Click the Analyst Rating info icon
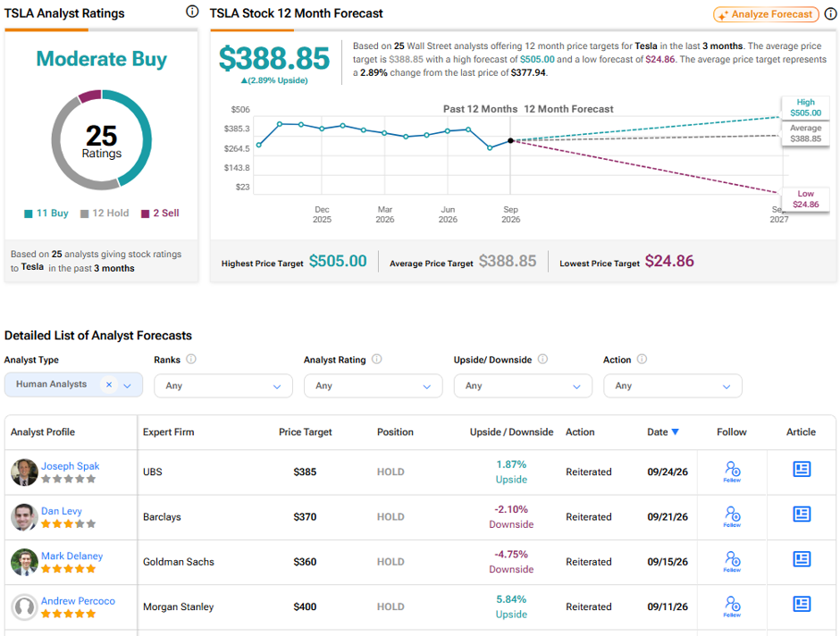The image size is (840, 636). pos(377,359)
